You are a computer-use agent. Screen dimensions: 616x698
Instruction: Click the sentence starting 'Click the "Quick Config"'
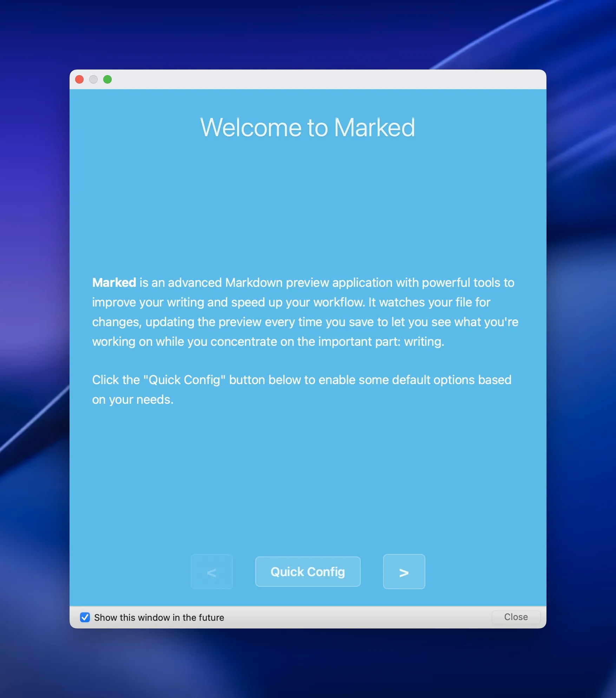coord(302,390)
